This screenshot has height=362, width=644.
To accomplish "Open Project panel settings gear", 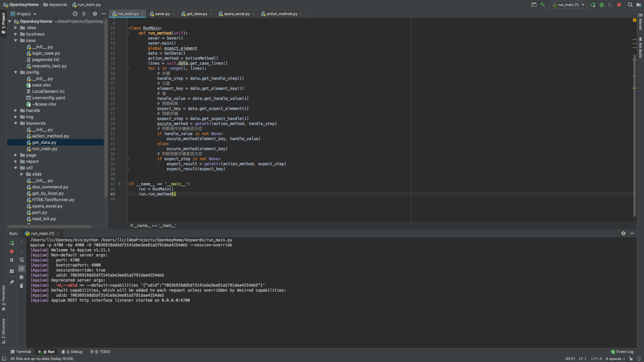I will (95, 14).
